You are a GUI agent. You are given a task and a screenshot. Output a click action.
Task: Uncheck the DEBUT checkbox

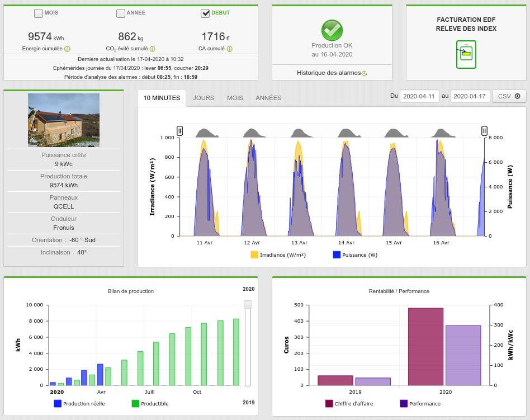(x=205, y=13)
